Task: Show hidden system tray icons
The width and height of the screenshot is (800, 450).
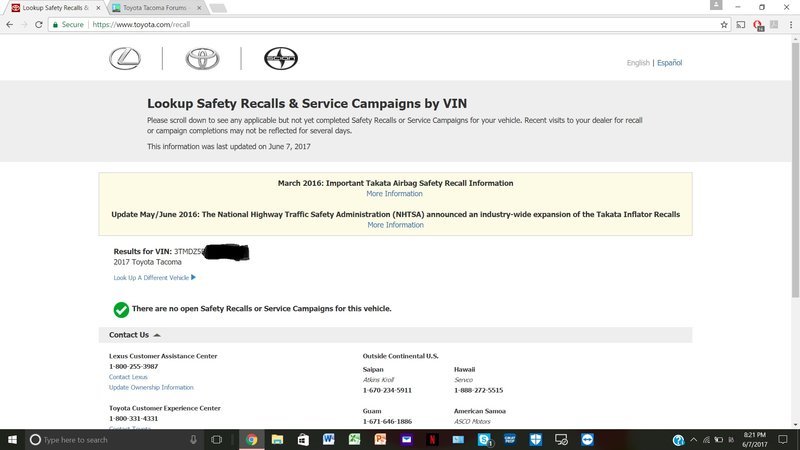Action: [693, 439]
